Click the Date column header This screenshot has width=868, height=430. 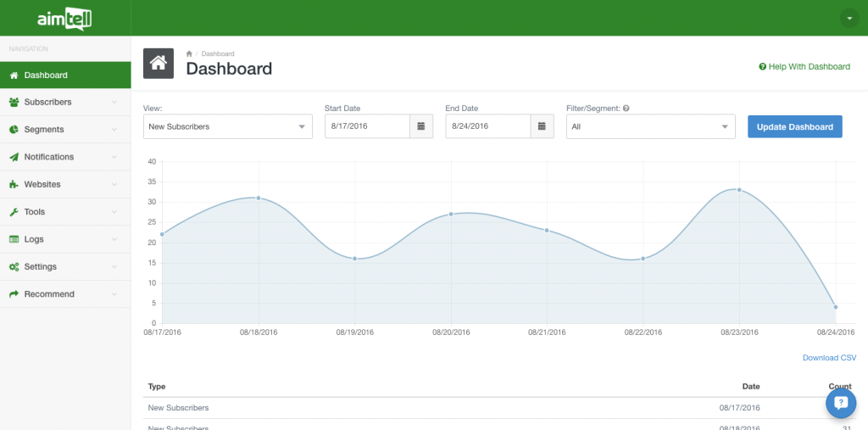[x=751, y=386]
